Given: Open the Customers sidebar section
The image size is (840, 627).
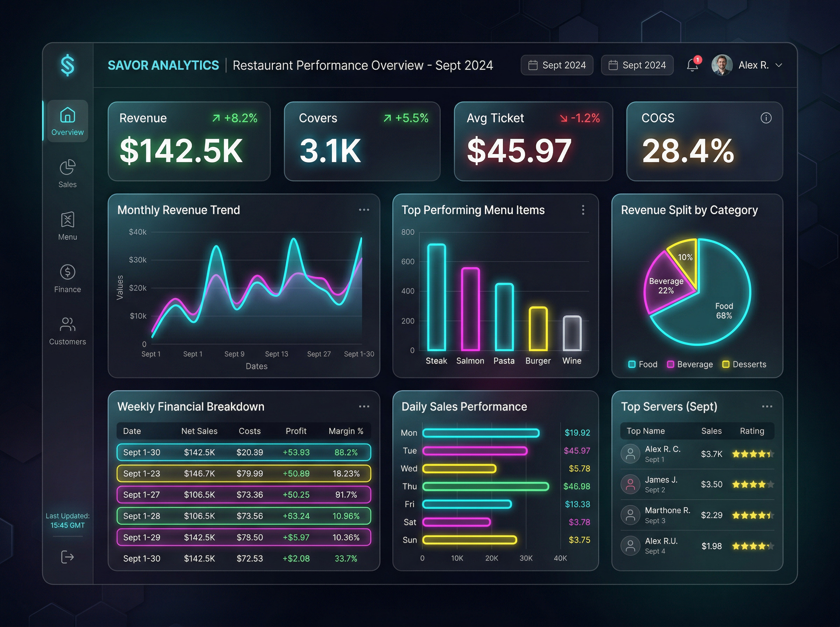Looking at the screenshot, I should pyautogui.click(x=68, y=331).
